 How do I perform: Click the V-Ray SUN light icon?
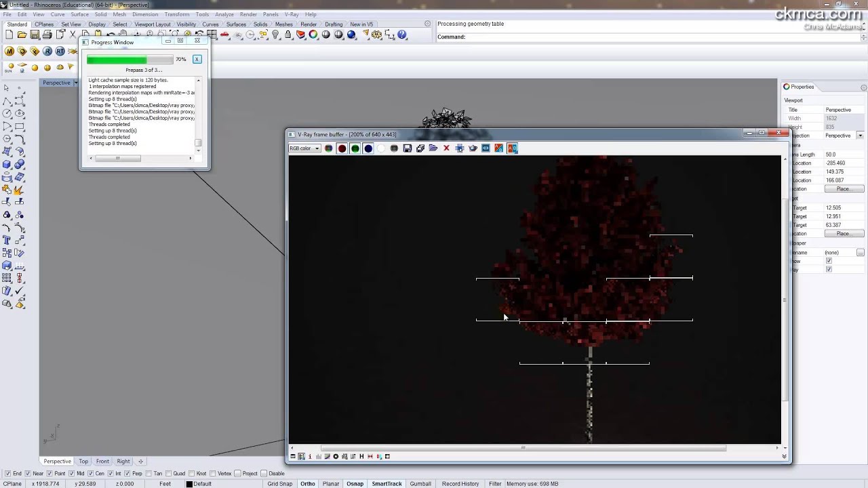9,67
